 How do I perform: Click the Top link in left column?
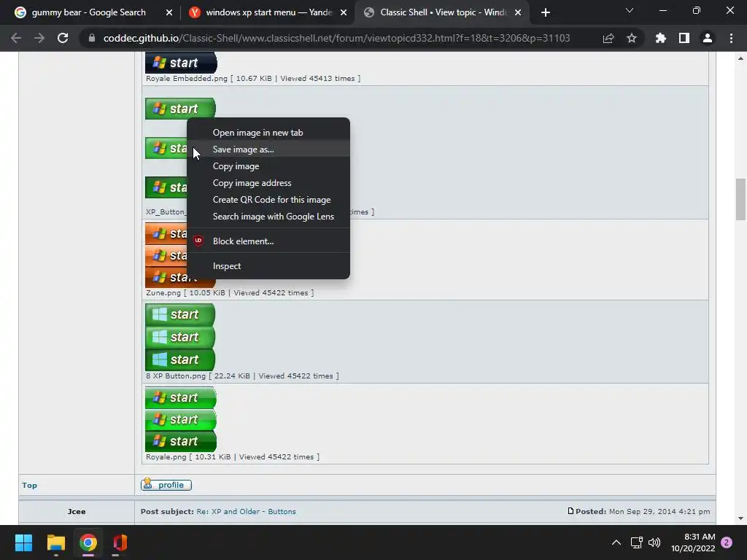pos(29,485)
